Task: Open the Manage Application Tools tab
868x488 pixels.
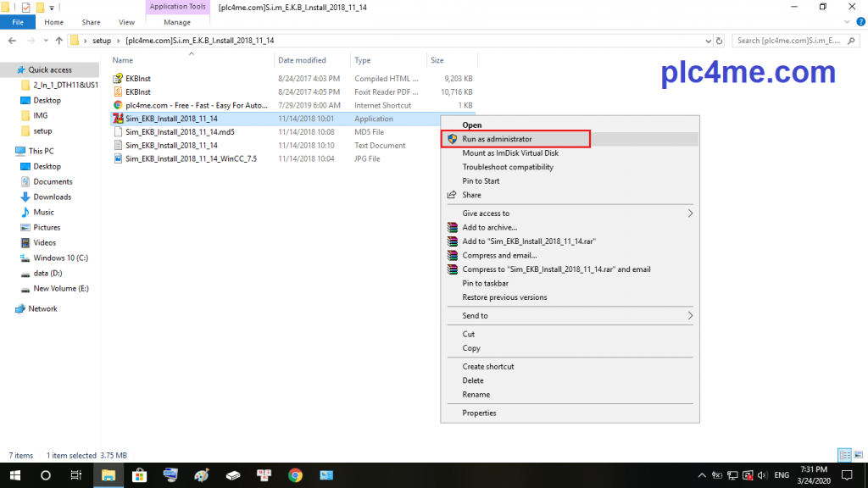Action: tap(177, 22)
